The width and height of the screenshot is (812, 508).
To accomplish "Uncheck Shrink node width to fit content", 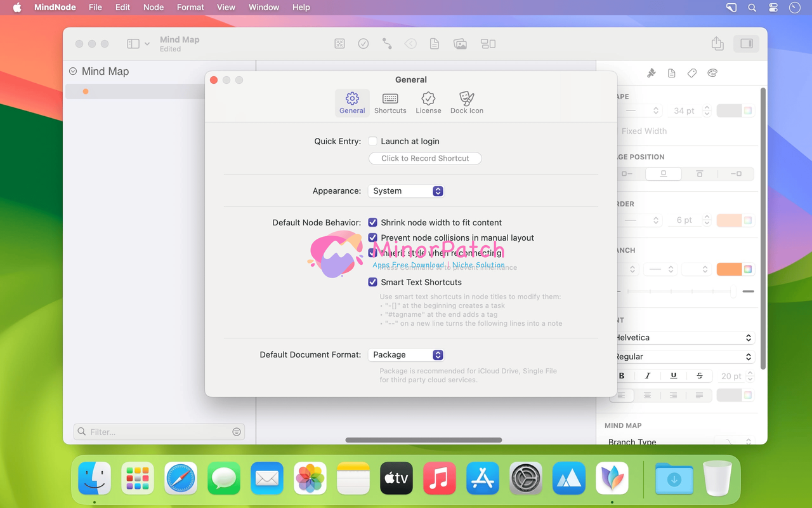I will (373, 222).
